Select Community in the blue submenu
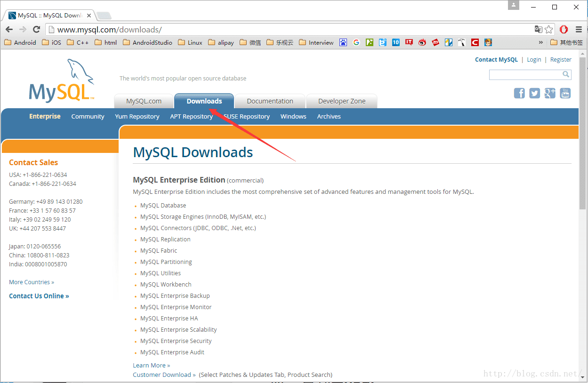Viewport: 588px width, 383px height. pos(88,116)
